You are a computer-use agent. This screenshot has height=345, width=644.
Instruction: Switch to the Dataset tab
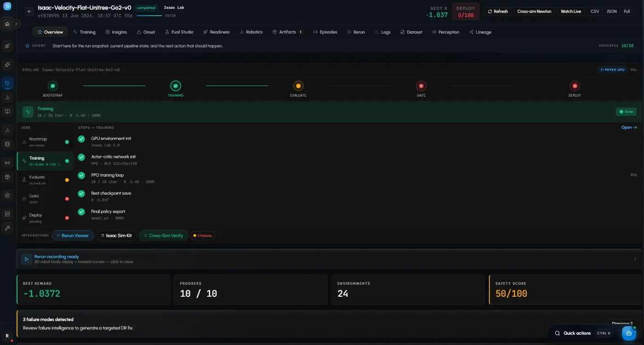(411, 32)
